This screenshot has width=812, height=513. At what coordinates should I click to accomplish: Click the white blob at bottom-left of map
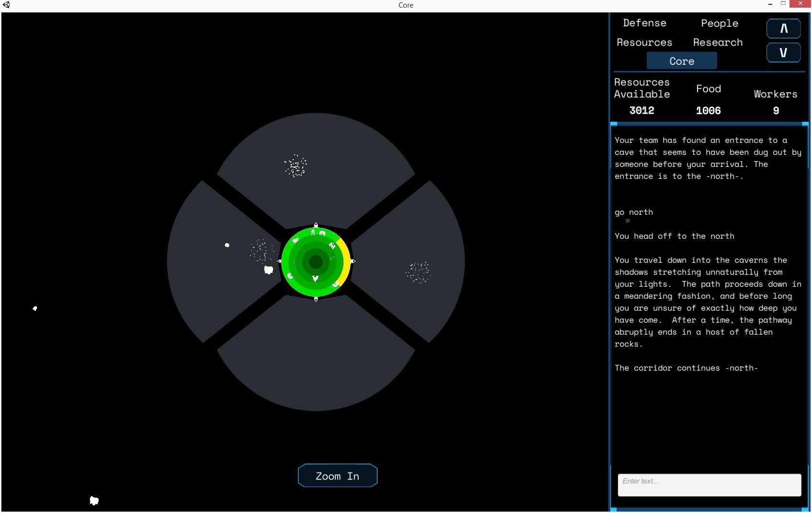coord(94,501)
